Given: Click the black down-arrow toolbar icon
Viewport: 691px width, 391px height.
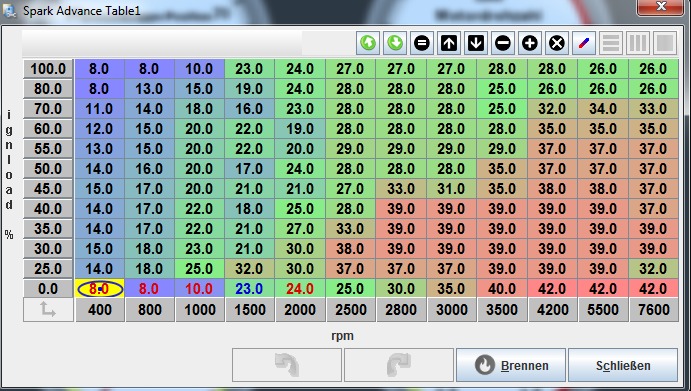Looking at the screenshot, I should 476,43.
